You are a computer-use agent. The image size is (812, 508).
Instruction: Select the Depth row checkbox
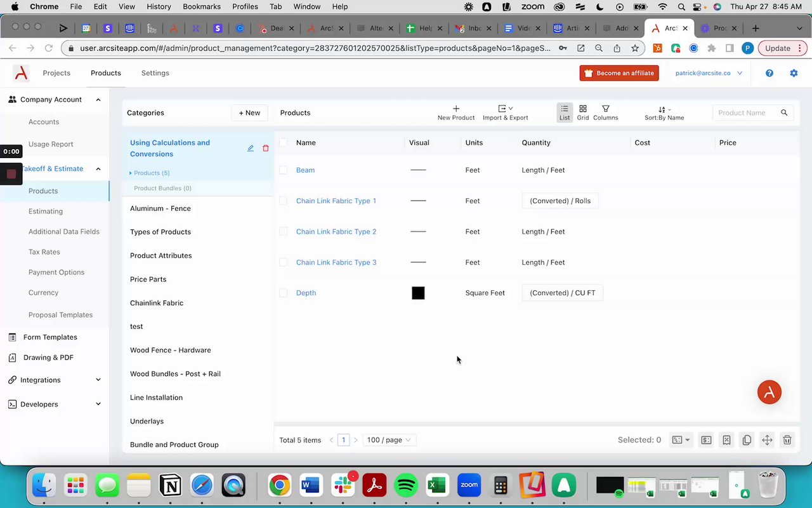(284, 293)
